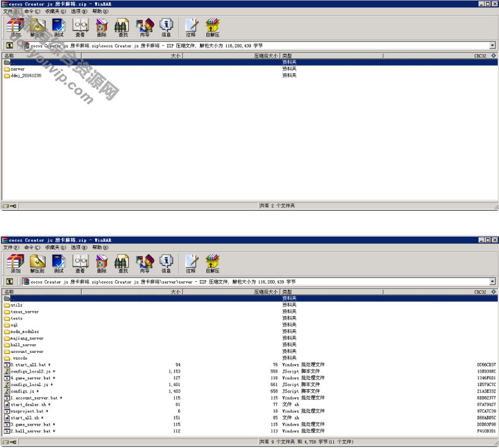This screenshot has height=448, width=499.
Task: Select the tests folder
Action: (x=13, y=318)
